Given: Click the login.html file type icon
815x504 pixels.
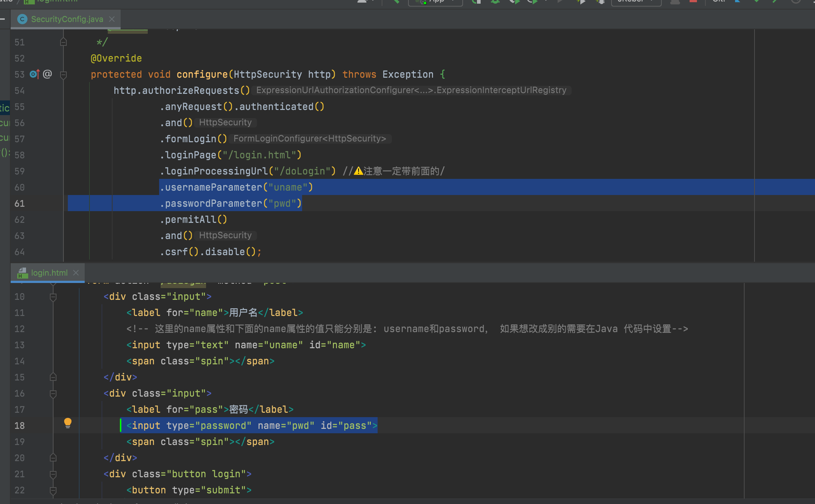Looking at the screenshot, I should point(22,273).
